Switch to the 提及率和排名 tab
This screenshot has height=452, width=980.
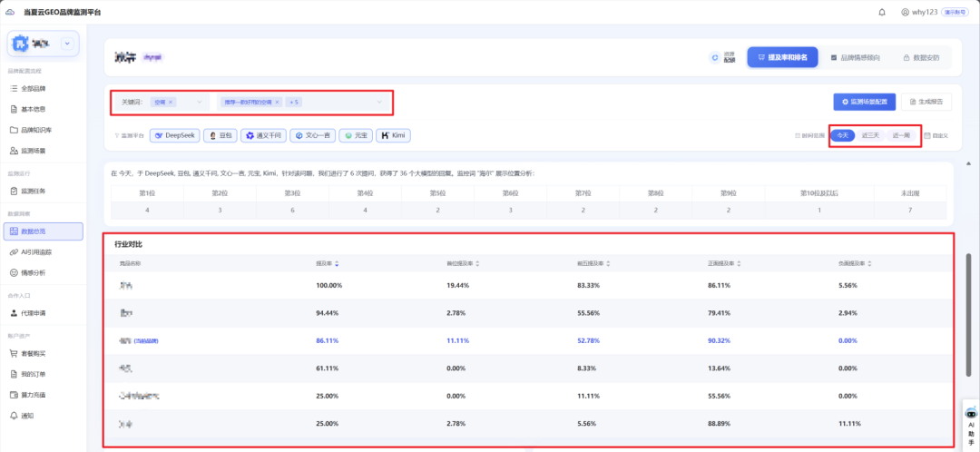[x=782, y=57]
